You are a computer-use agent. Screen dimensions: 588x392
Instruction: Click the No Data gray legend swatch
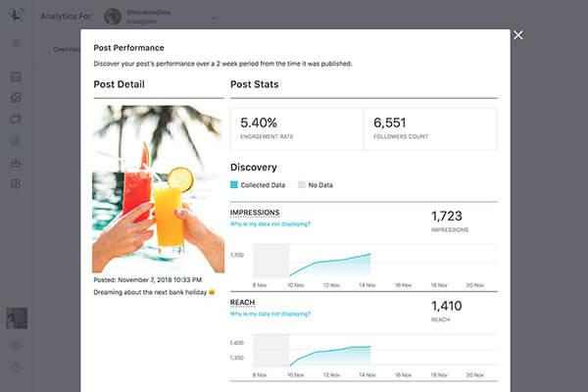302,184
